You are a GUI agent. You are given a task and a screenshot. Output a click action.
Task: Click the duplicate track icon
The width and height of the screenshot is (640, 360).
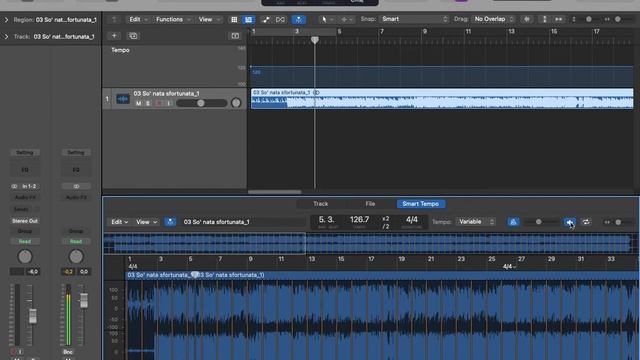(x=133, y=36)
